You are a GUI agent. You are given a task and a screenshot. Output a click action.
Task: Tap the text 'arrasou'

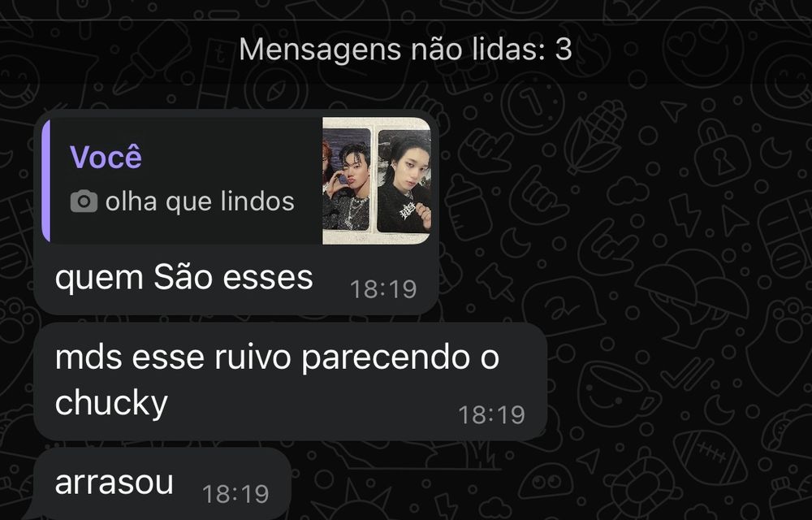point(114,483)
